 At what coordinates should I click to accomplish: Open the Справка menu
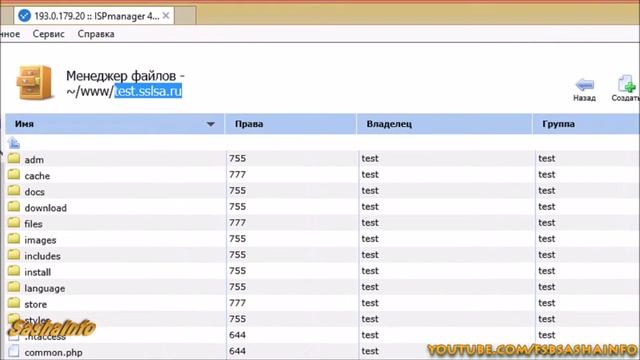(x=96, y=34)
